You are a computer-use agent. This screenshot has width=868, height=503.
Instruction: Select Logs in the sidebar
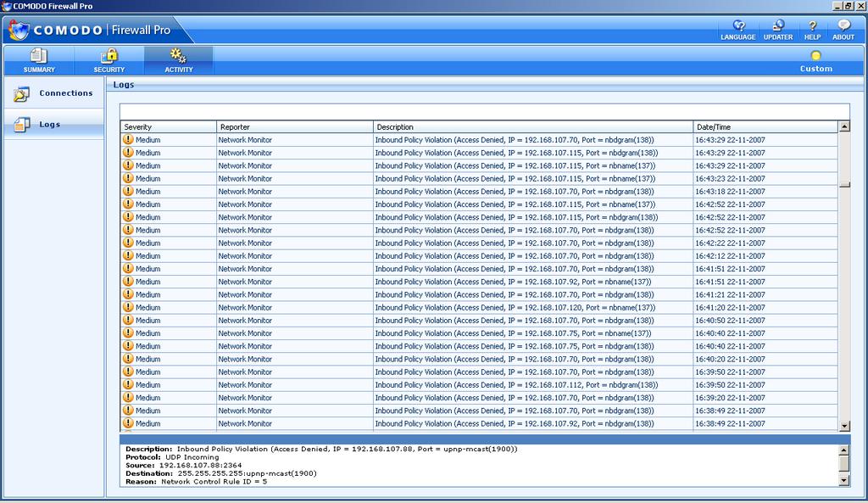54,124
